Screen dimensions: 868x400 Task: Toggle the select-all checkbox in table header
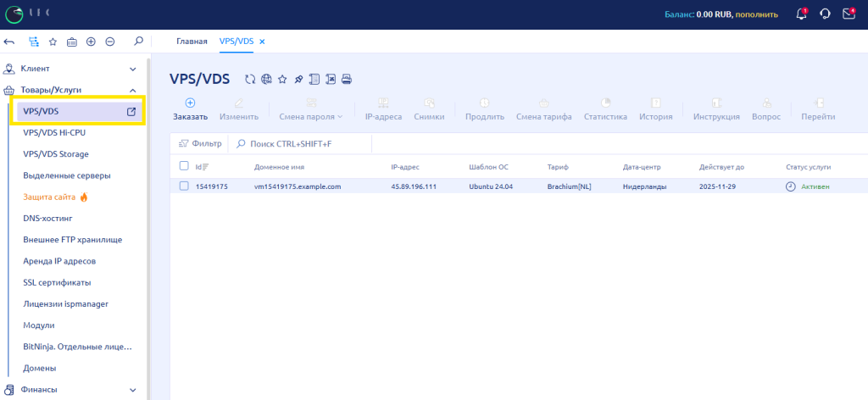click(x=184, y=166)
